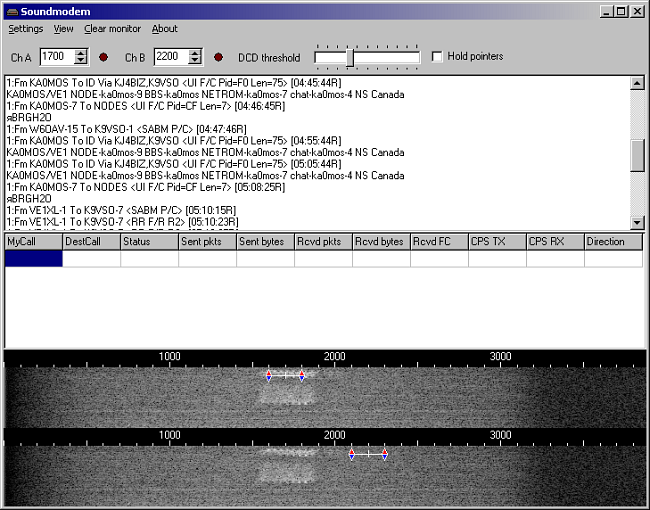Click the Rcvd pkts column header

[324, 242]
